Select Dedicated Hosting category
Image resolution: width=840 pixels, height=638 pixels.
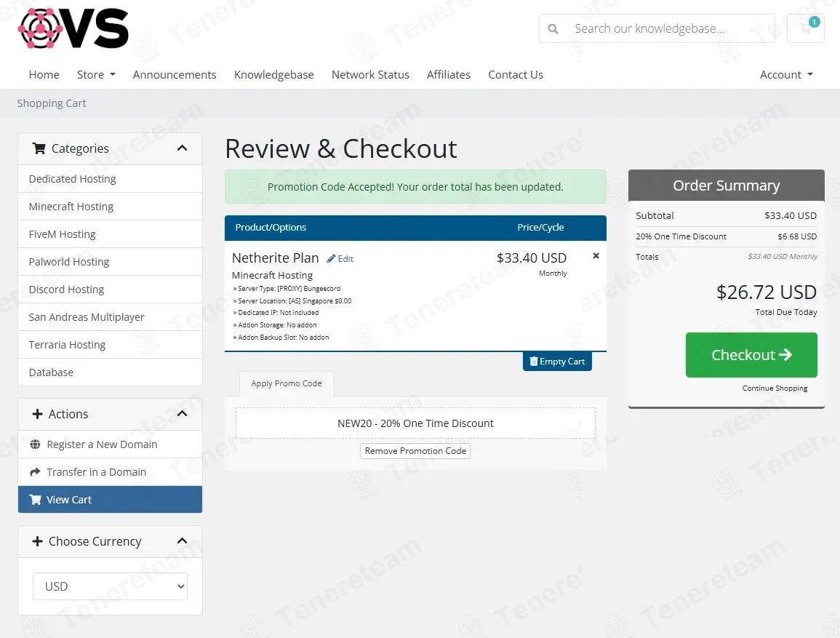pos(111,179)
